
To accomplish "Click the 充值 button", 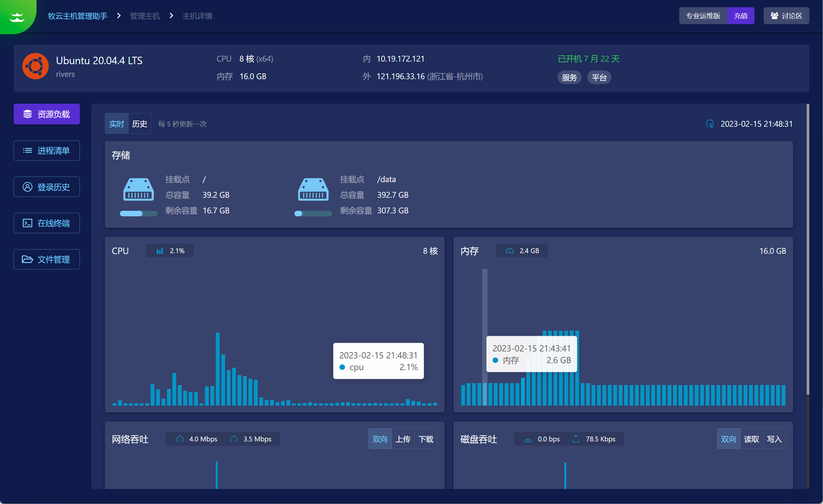I will 740,16.
